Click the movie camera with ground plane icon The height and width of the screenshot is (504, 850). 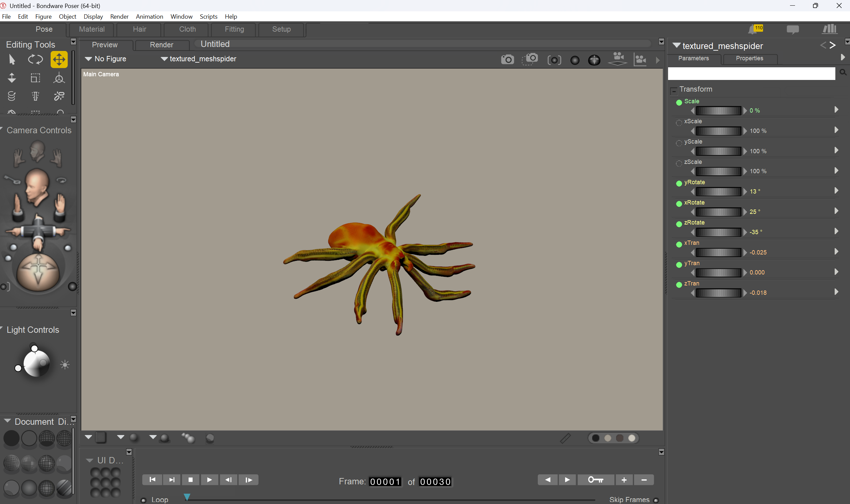(x=617, y=59)
